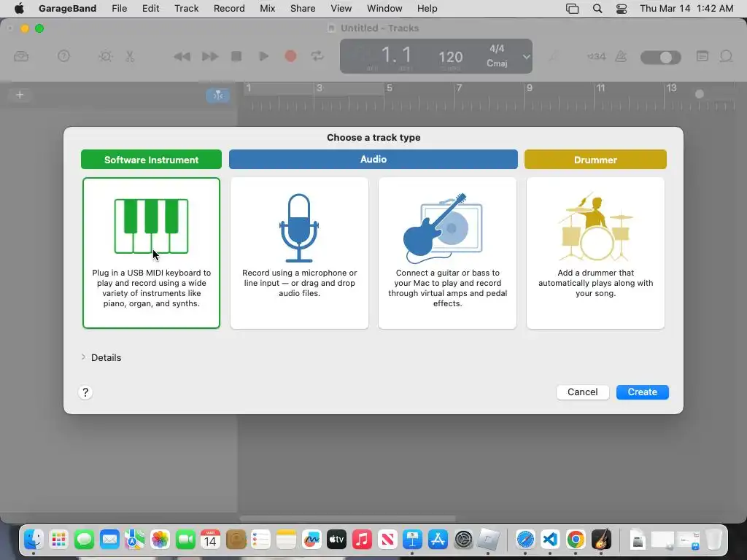Open the Share menu
Screen dimensions: 747x560
click(303, 8)
